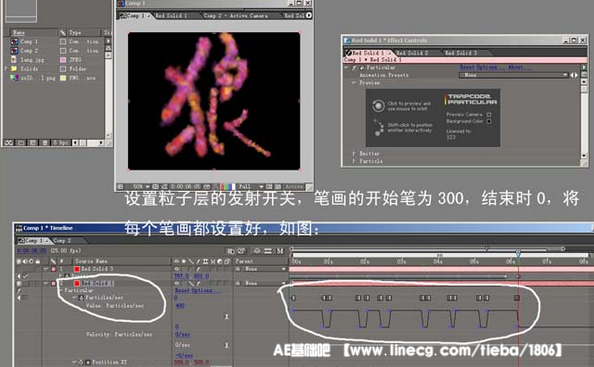
Task: Toggle the Background Color checkbox
Action: point(489,121)
